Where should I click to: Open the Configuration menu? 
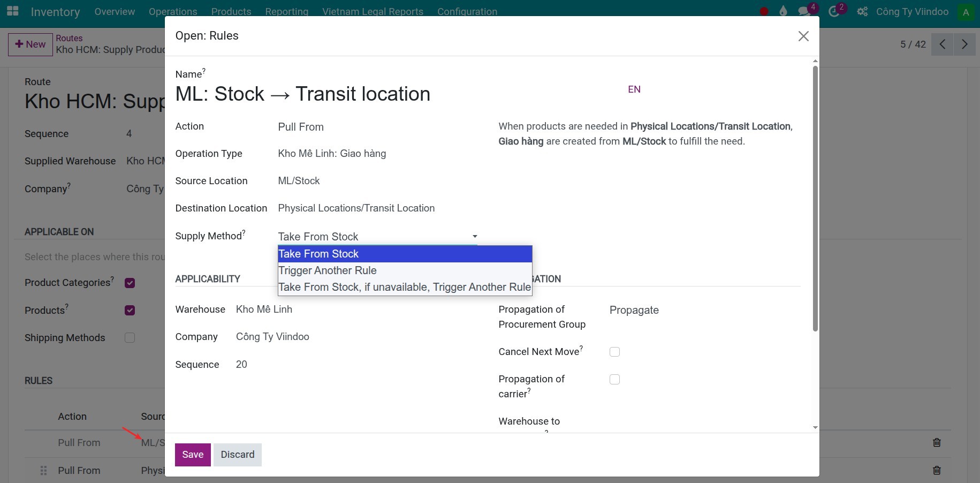pyautogui.click(x=467, y=11)
